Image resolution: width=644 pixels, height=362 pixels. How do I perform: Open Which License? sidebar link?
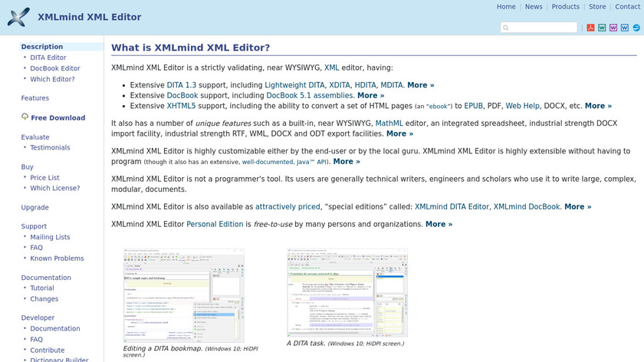click(54, 188)
